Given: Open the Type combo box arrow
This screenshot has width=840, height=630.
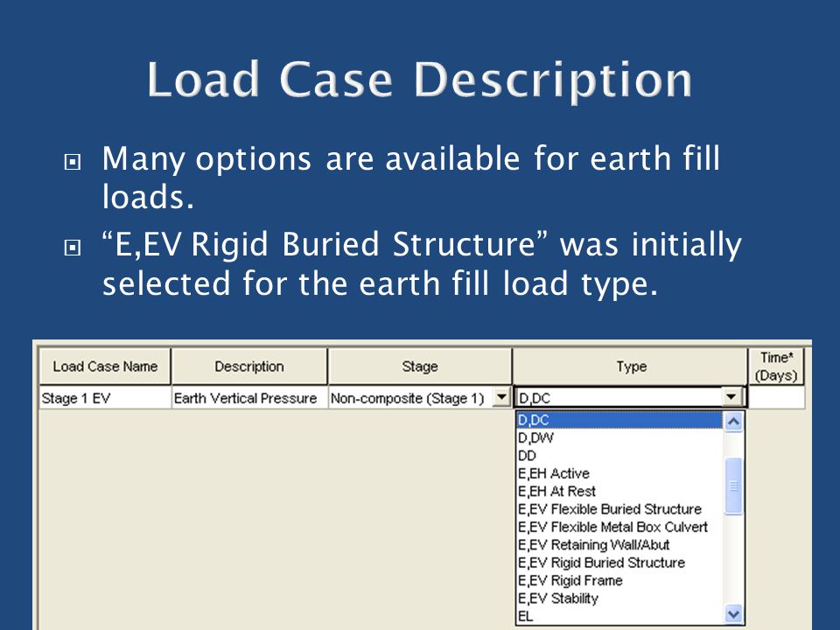Looking at the screenshot, I should tap(731, 397).
